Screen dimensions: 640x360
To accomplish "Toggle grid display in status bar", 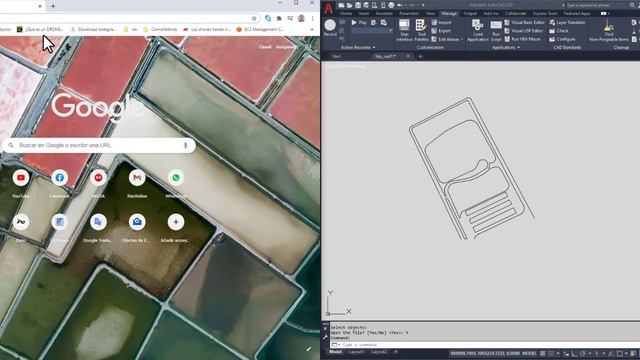I will tap(542, 353).
